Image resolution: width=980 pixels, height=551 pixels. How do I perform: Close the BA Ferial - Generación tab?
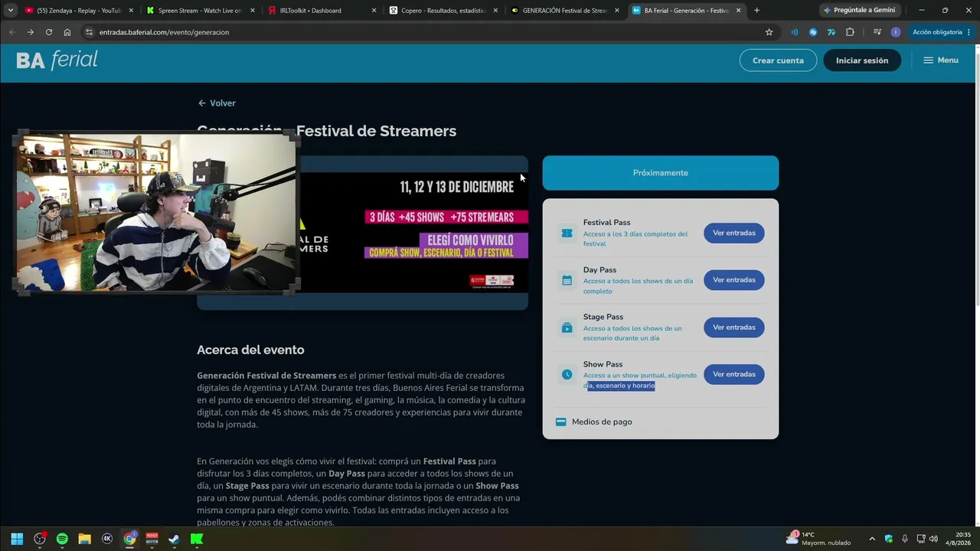click(x=738, y=11)
